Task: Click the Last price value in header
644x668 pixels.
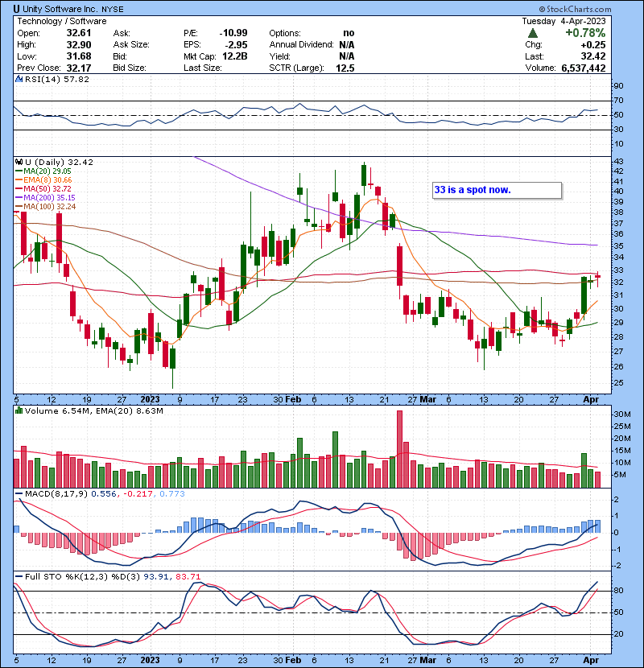Action: click(592, 56)
